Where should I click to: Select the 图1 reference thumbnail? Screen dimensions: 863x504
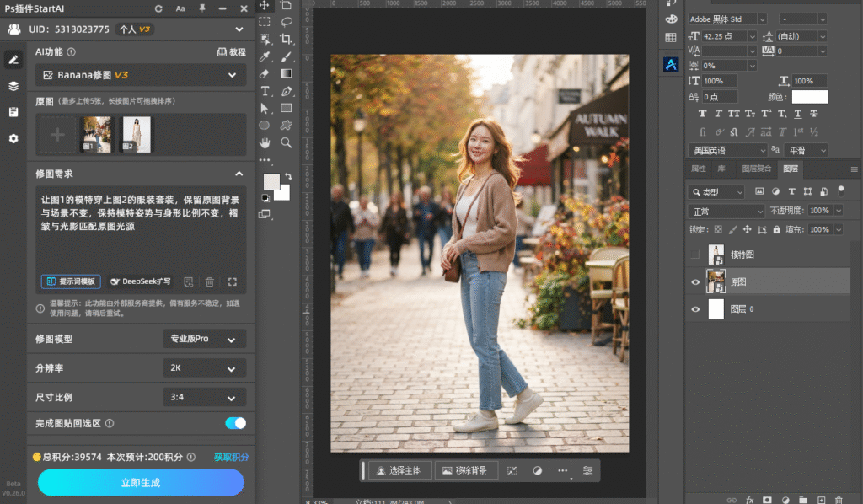[96, 134]
